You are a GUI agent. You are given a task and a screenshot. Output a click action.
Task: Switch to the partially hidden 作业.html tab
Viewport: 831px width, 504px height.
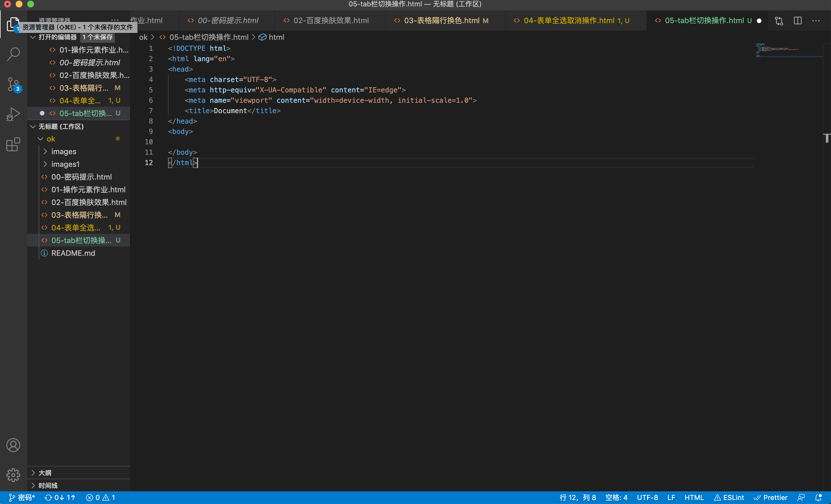[x=154, y=20]
